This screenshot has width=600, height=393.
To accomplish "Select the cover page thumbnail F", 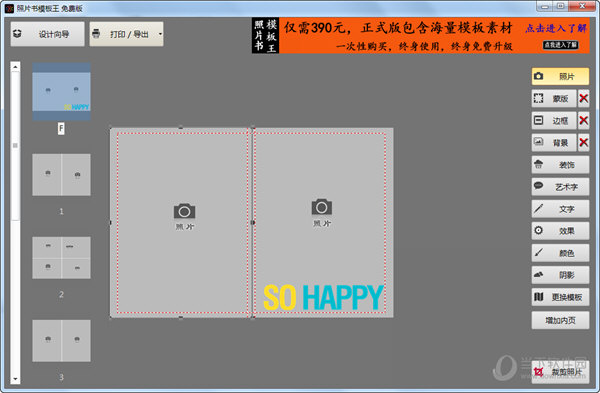I will 61,92.
